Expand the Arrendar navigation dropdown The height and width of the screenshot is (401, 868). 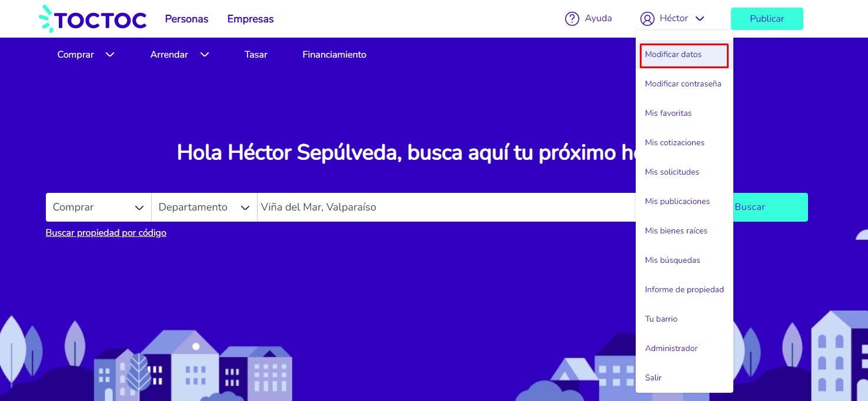coord(179,54)
